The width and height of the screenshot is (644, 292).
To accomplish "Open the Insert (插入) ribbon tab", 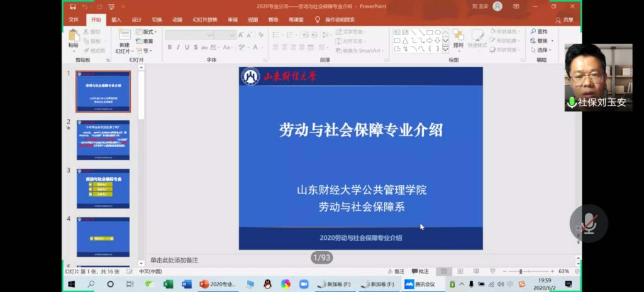I will pyautogui.click(x=116, y=19).
